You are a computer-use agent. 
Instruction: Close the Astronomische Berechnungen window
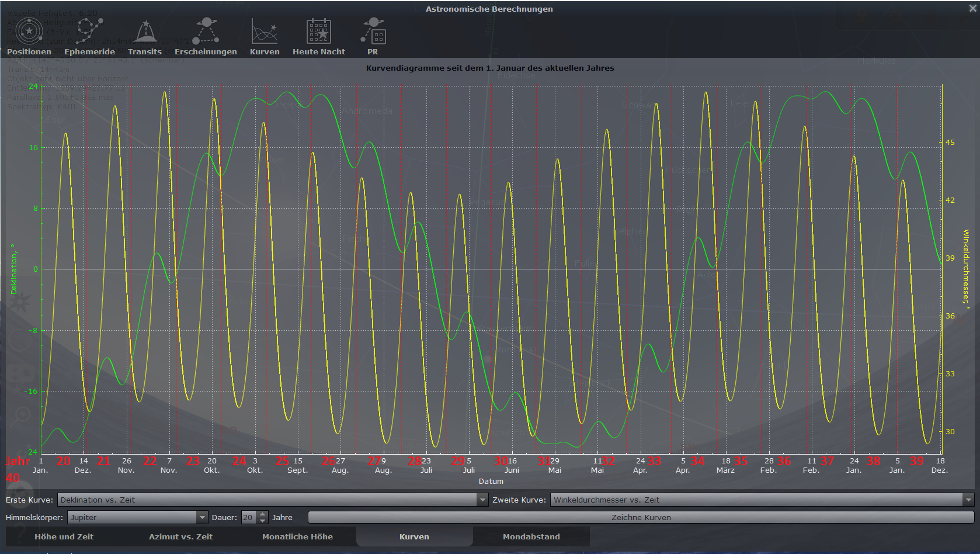pos(972,9)
